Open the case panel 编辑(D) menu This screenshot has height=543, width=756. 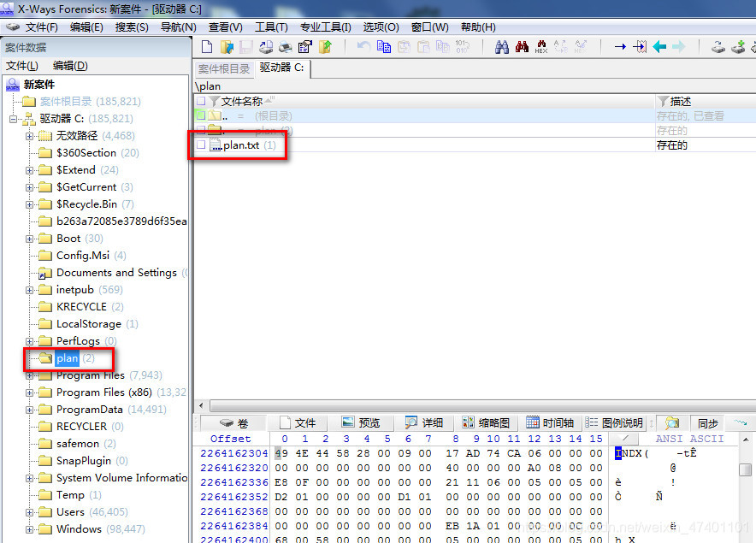coord(70,66)
